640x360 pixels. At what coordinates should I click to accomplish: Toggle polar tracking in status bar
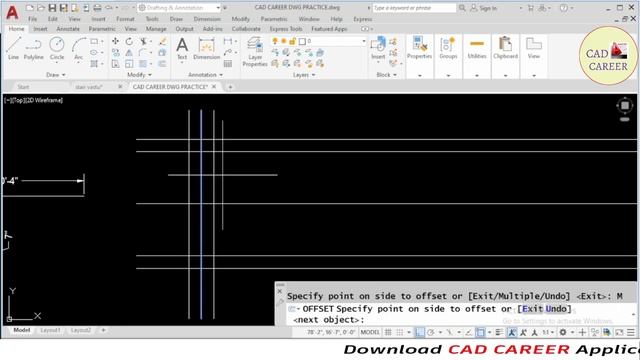[431, 332]
